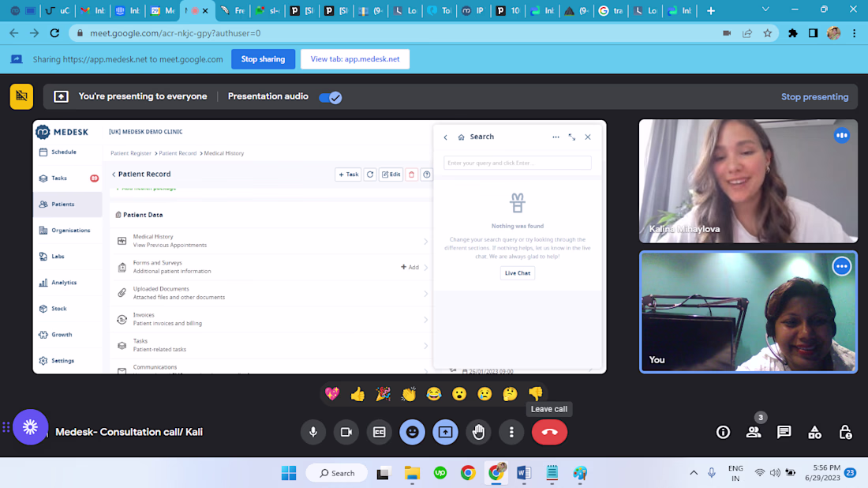The width and height of the screenshot is (868, 488).
Task: Expand the Search panel to fullscreen
Action: click(x=572, y=137)
